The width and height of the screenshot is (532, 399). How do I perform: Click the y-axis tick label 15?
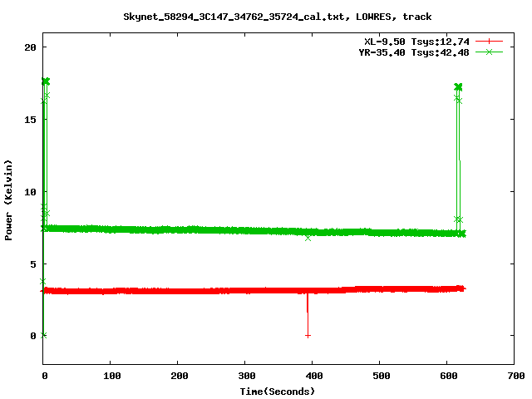point(30,120)
